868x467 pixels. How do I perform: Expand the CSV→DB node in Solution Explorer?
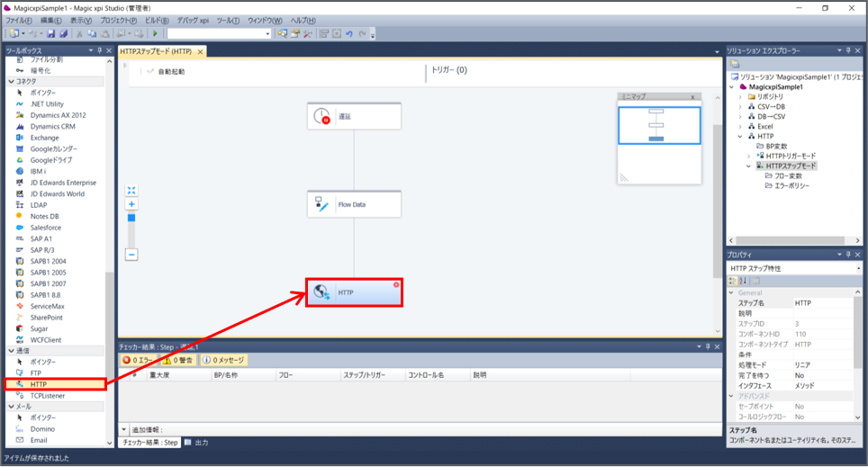pyautogui.click(x=740, y=106)
